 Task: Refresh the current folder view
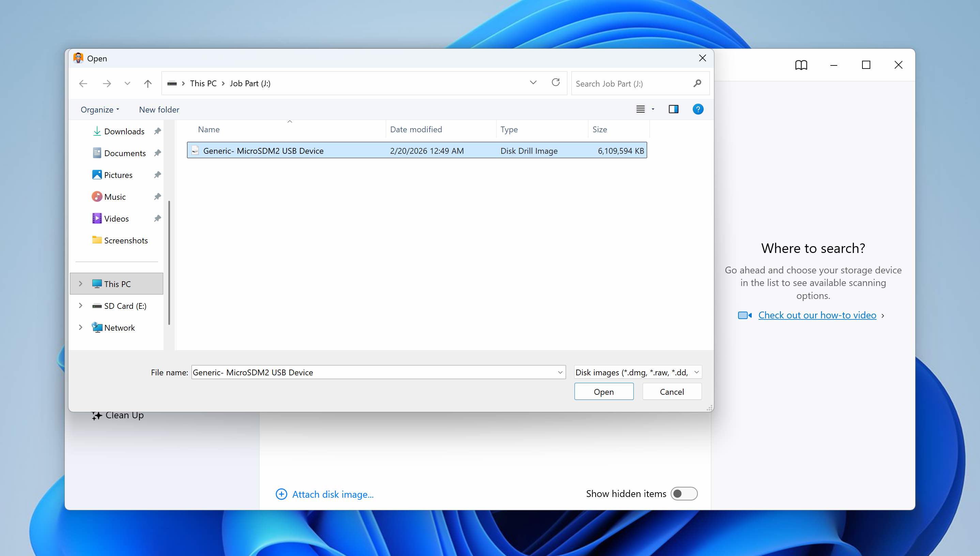point(556,82)
